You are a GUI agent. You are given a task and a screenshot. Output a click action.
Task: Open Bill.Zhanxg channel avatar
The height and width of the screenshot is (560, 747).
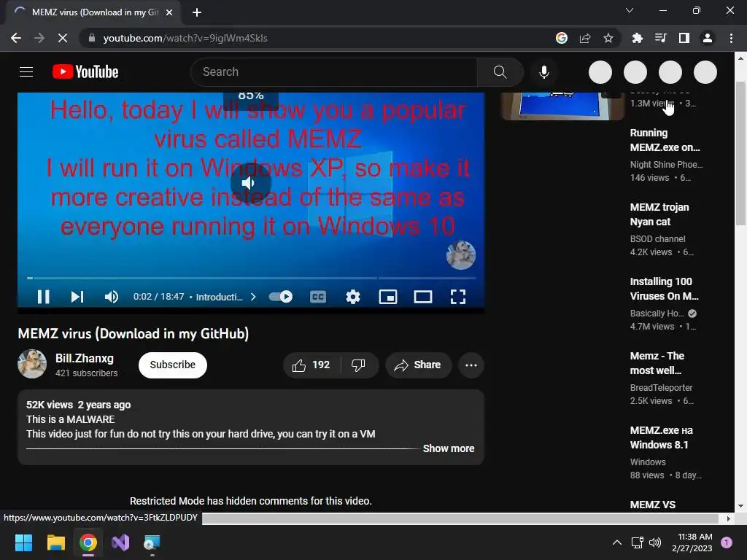click(32, 364)
